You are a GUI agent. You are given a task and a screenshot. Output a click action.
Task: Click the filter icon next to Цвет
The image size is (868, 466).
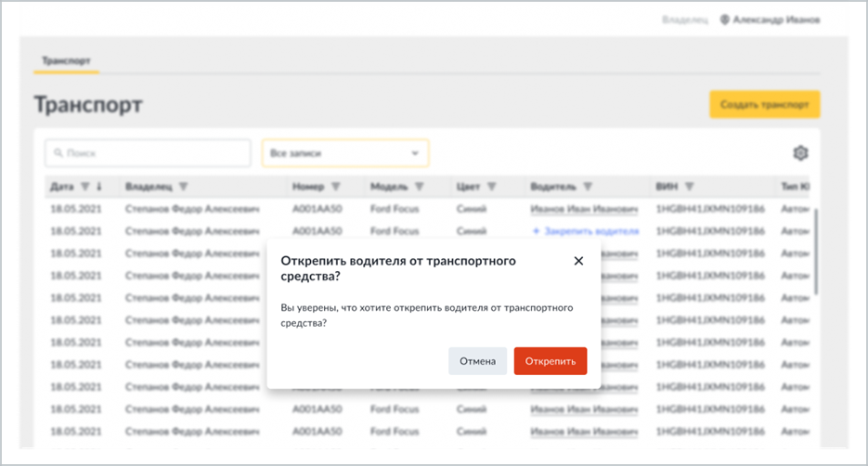click(491, 187)
